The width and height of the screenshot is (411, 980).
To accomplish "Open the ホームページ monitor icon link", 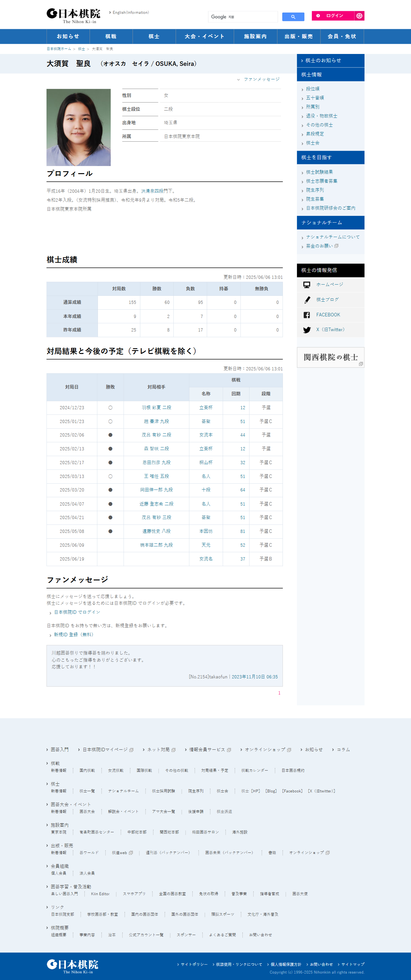I will [x=307, y=285].
